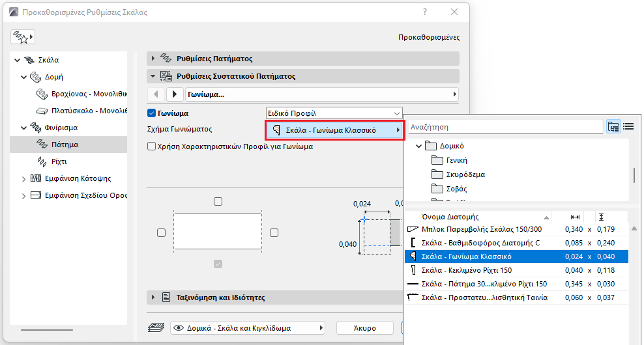644x345 pixels.
Task: Enable Χρήση Χαρακτηριστικών Προφίλ για Γωνίωμα
Action: pyautogui.click(x=152, y=146)
